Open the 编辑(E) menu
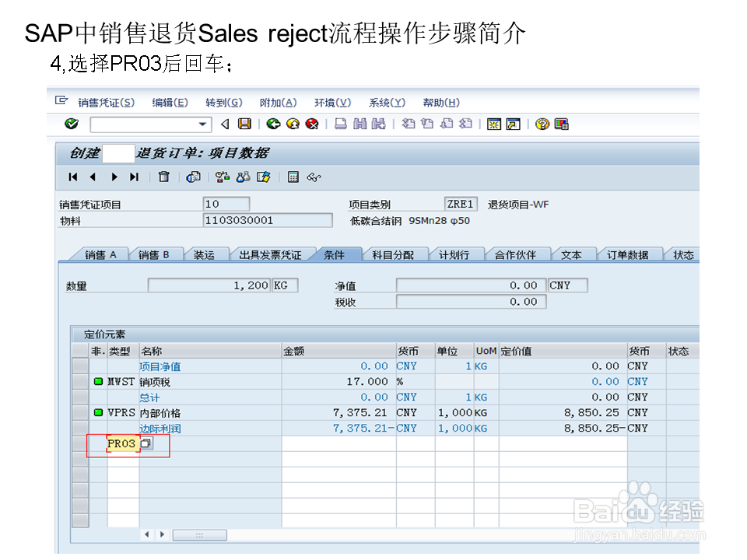Screen dimensions: 747x560 [x=170, y=103]
